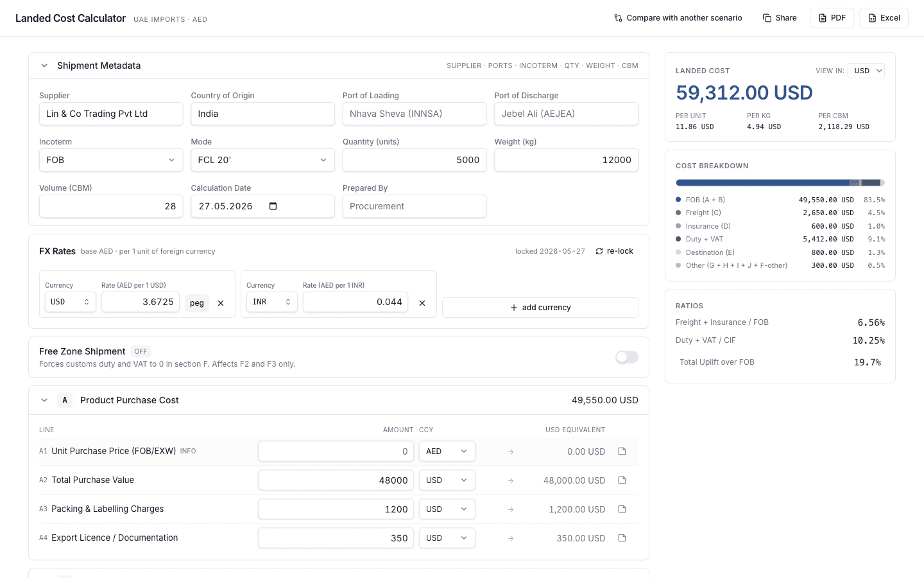Click add currency button

tap(540, 308)
